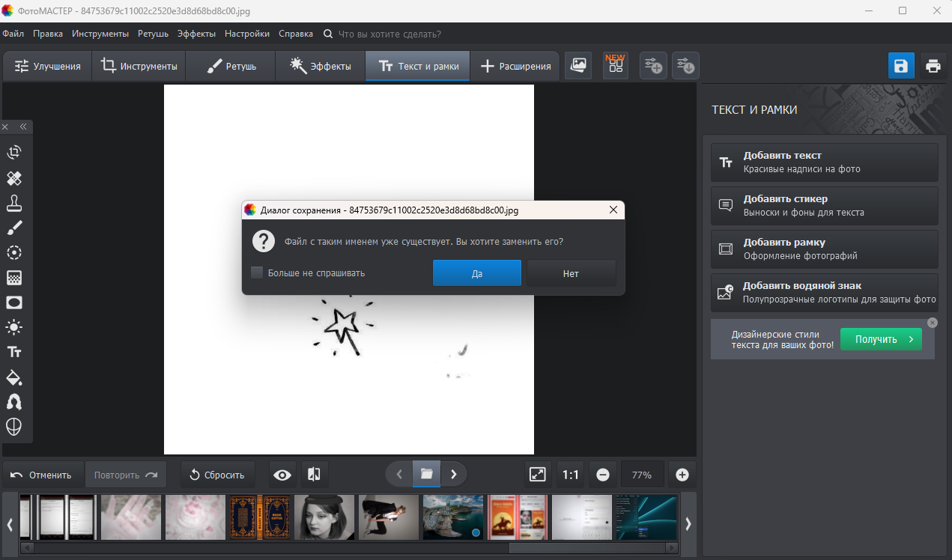
Task: Select the healing bandage tool
Action: [14, 178]
